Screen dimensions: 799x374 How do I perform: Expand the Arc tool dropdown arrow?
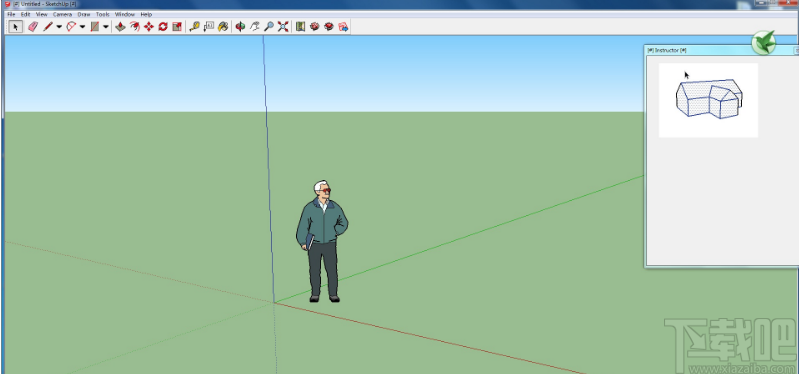point(83,26)
